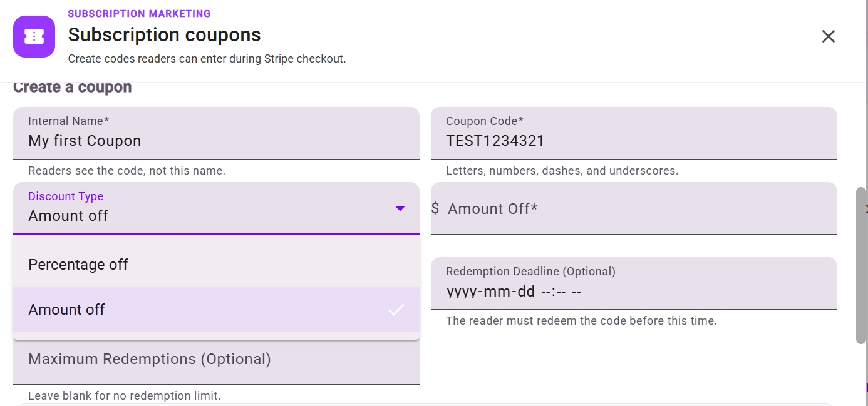Viewport: 868px width, 406px height.
Task: Click the purple coupon ticket icon
Action: [x=34, y=36]
